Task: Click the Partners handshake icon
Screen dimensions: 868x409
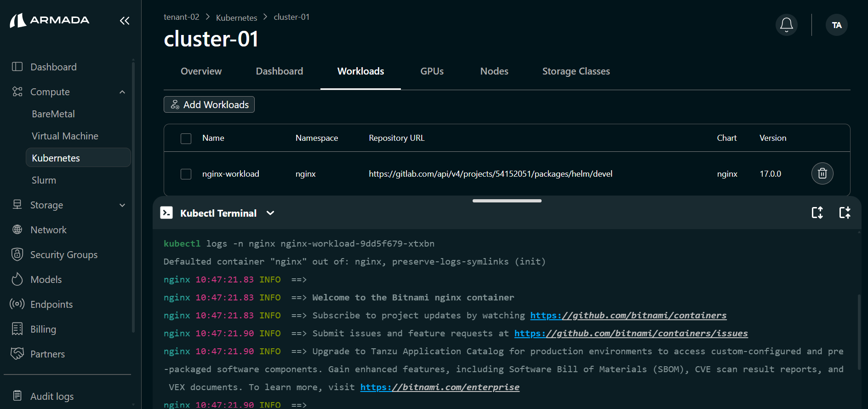Action: point(17,354)
